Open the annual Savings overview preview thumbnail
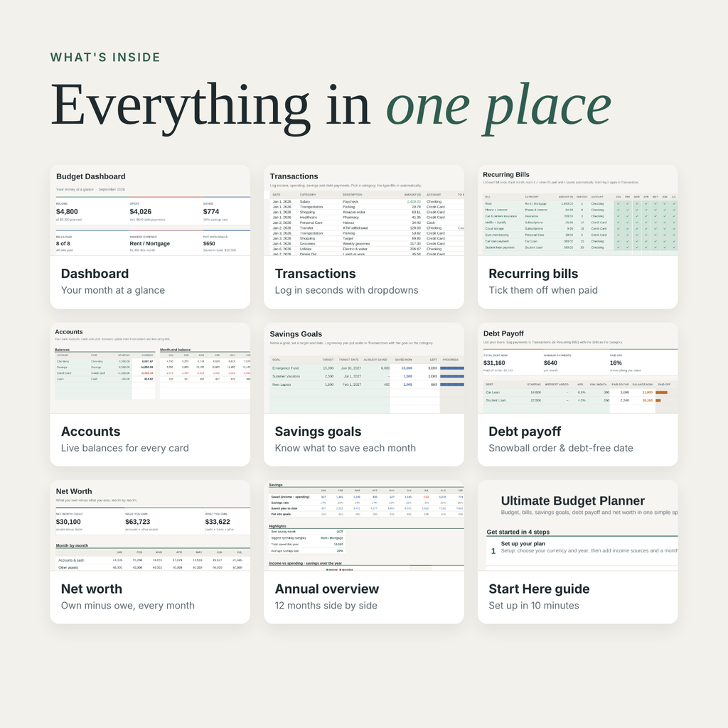The height and width of the screenshot is (728, 728). [364, 525]
